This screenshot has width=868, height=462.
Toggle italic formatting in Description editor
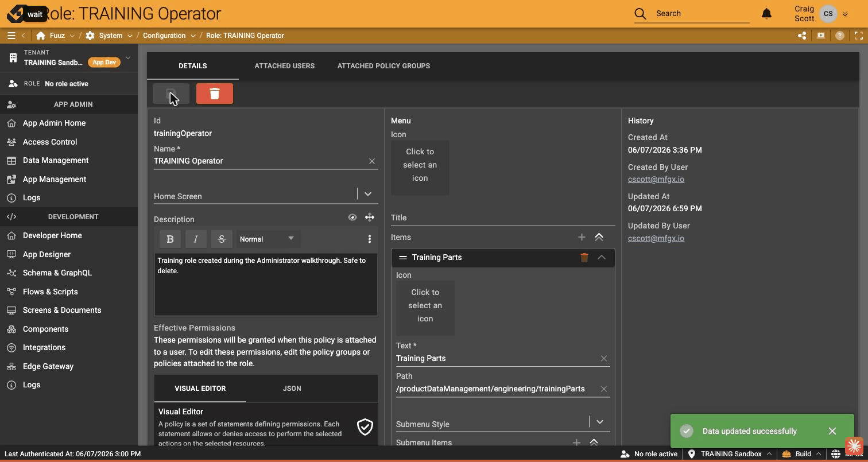[x=196, y=239]
